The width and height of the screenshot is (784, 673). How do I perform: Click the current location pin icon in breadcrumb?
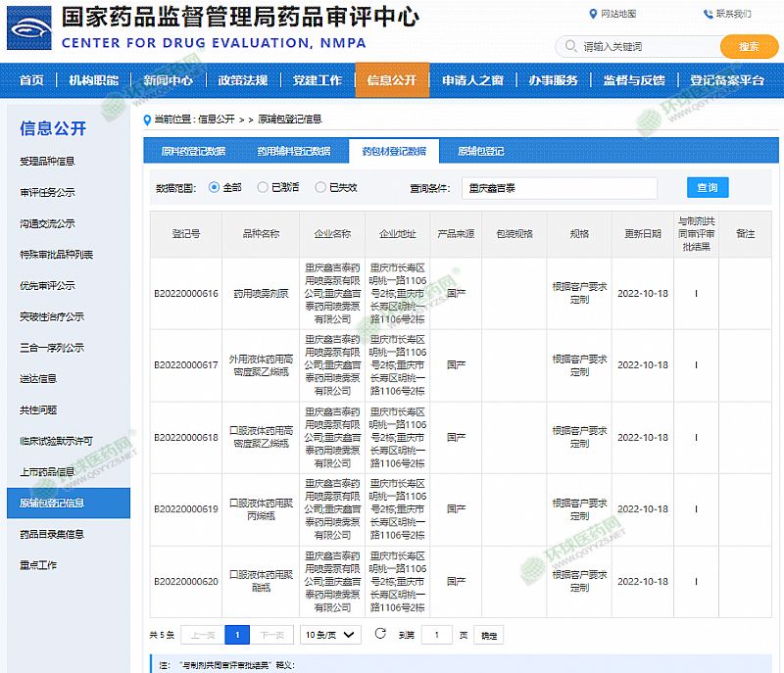pos(148,120)
